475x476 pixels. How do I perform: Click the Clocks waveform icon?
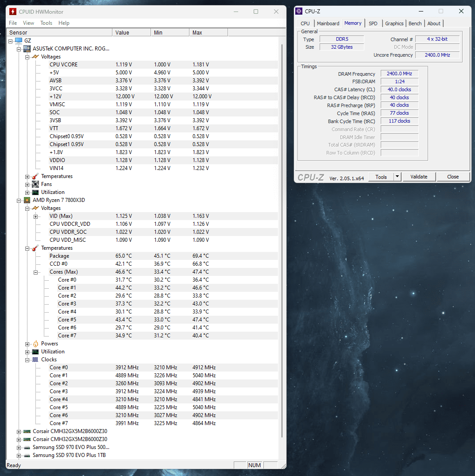pyautogui.click(x=35, y=360)
